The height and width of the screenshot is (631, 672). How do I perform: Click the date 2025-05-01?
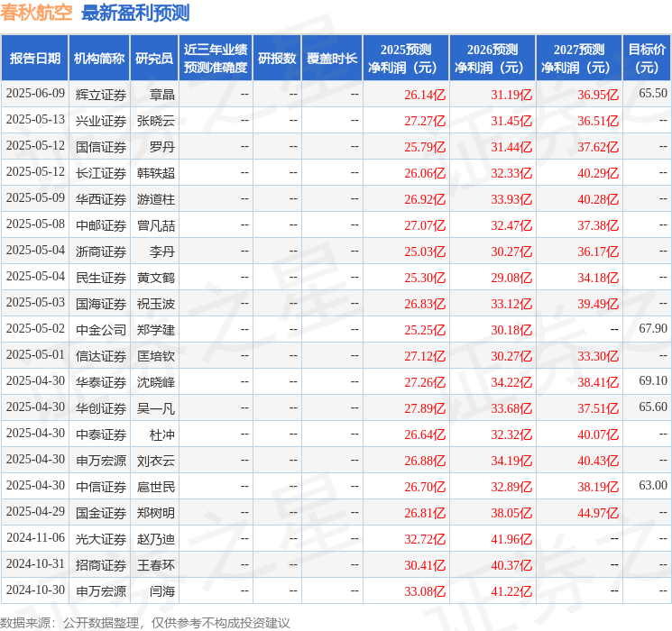[x=35, y=354]
